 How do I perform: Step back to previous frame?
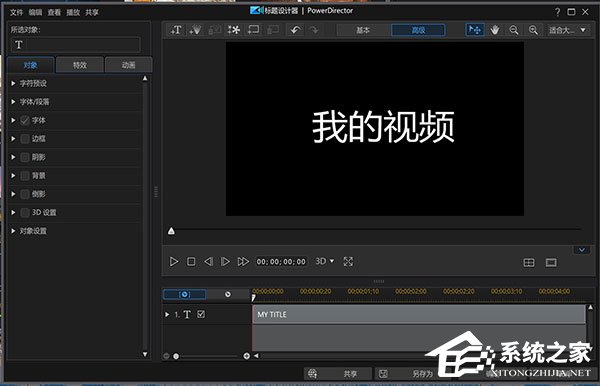(x=208, y=262)
